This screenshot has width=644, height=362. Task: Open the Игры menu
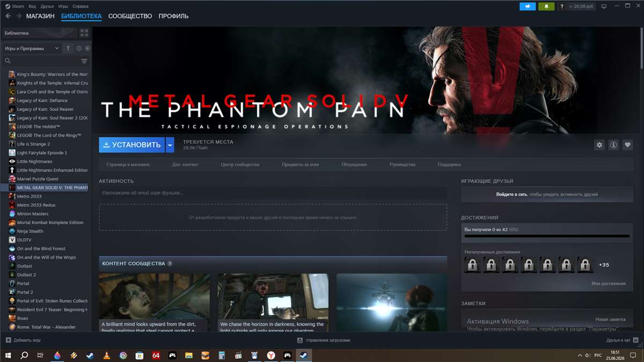[x=63, y=6]
